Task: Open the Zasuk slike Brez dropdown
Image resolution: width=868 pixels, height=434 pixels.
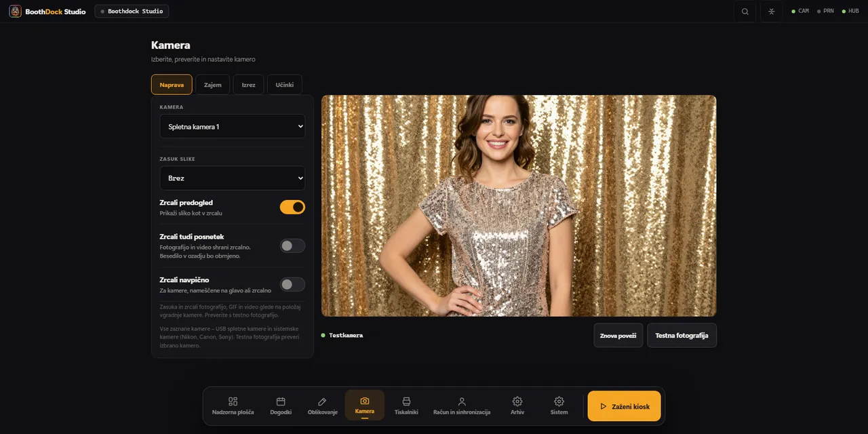Action: pyautogui.click(x=233, y=178)
